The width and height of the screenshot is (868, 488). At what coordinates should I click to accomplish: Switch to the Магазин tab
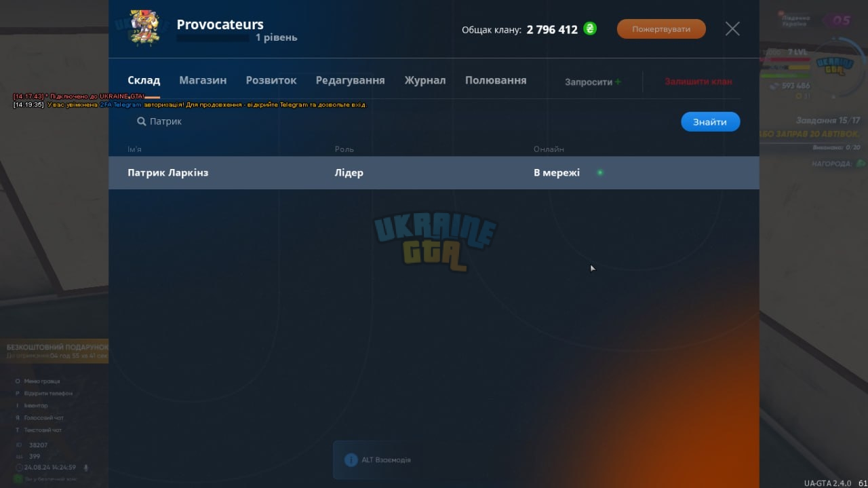203,80
